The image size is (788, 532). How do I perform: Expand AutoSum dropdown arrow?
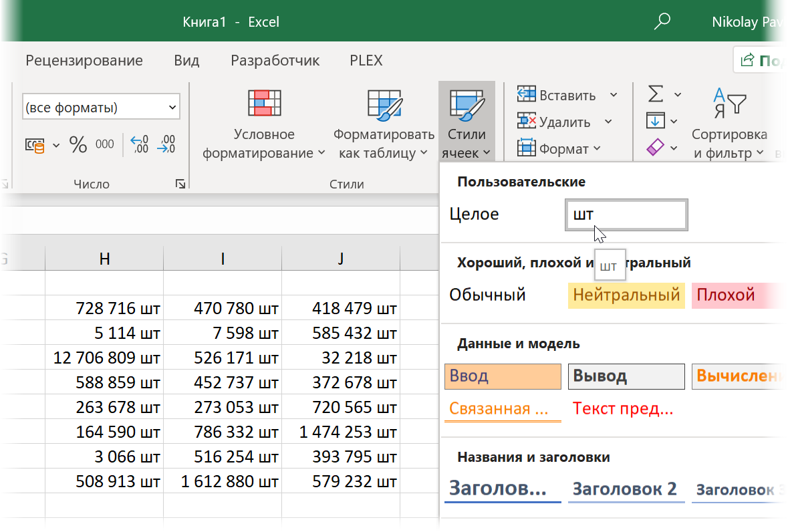pos(678,94)
